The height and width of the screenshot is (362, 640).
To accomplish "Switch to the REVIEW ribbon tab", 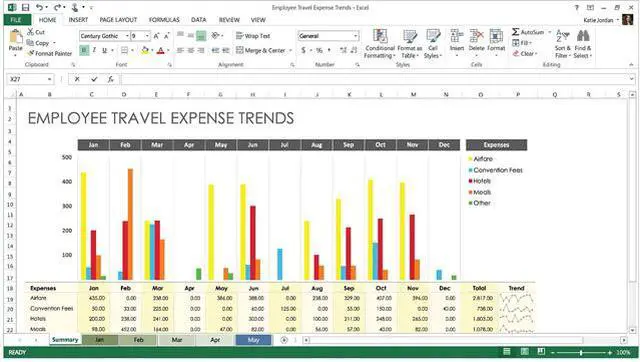I will pos(229,20).
